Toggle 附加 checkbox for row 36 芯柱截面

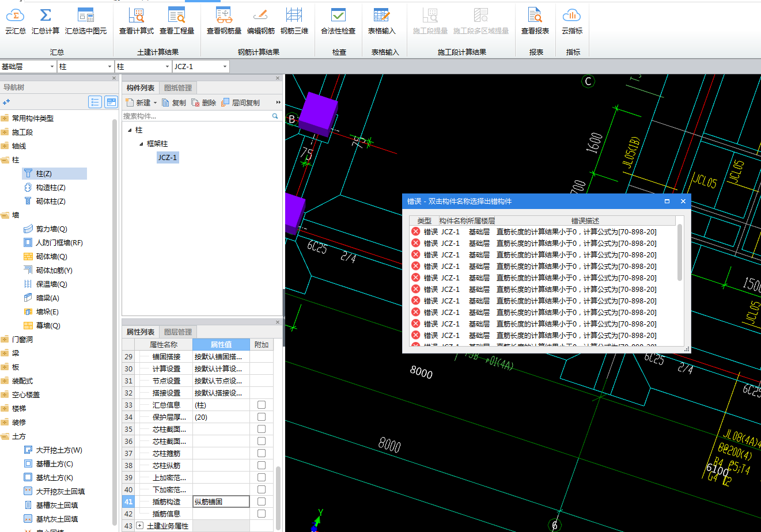tap(262, 441)
